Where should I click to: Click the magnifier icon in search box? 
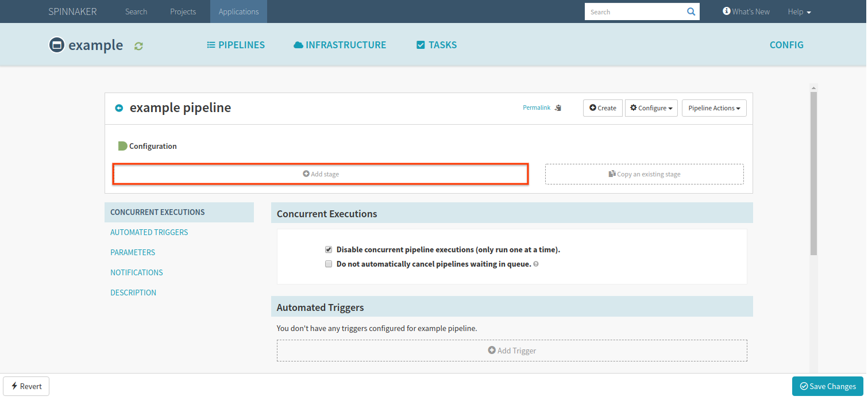690,11
